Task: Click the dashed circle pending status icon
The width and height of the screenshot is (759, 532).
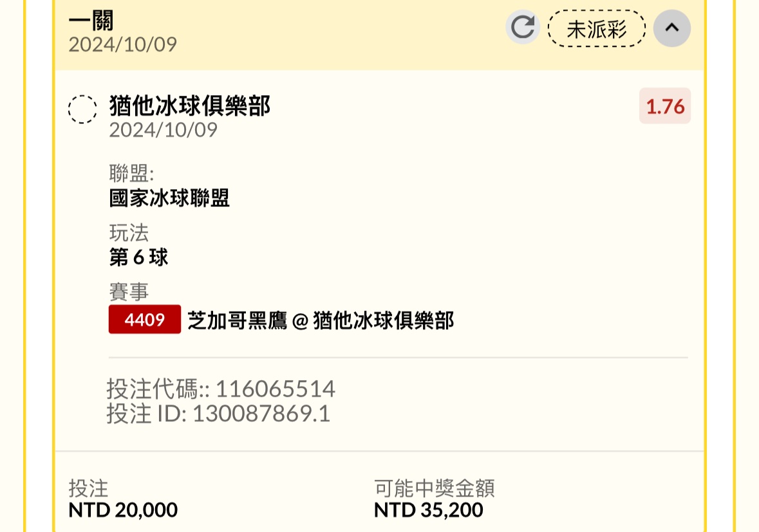Action: coord(82,109)
